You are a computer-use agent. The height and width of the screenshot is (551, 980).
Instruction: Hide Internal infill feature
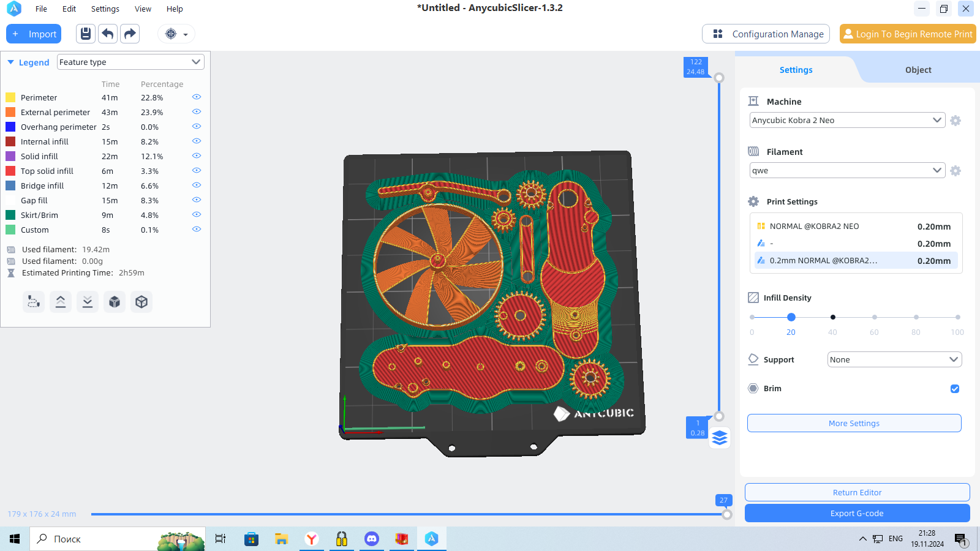tap(197, 141)
